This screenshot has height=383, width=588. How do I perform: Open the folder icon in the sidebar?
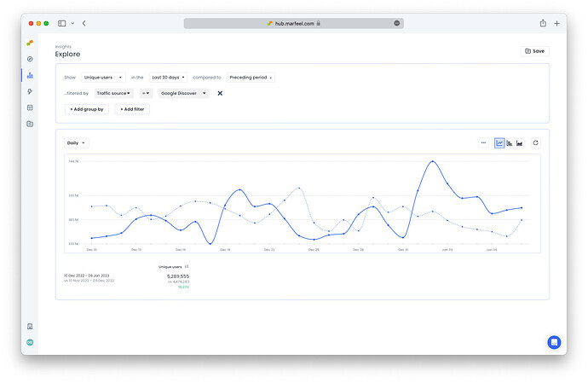tap(30, 124)
